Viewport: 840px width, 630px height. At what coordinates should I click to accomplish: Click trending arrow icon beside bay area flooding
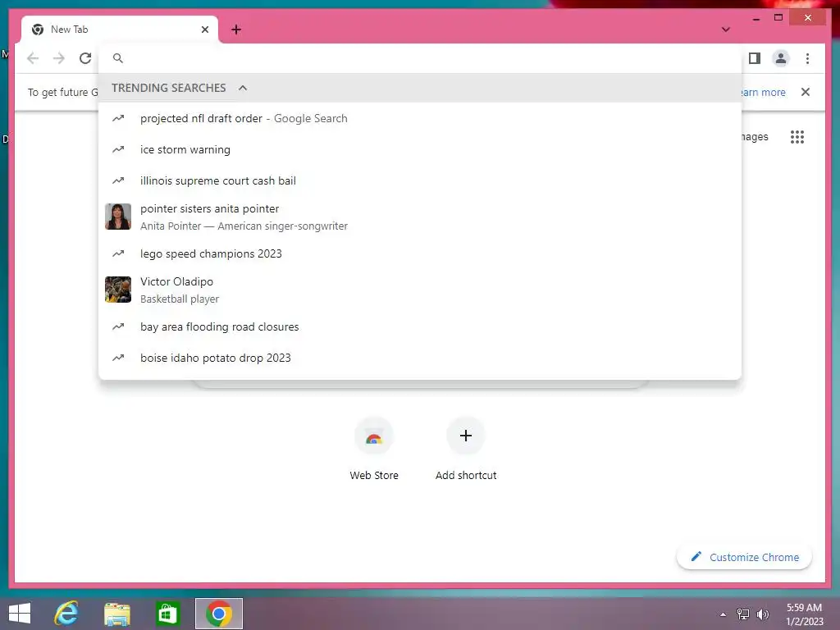tap(118, 326)
